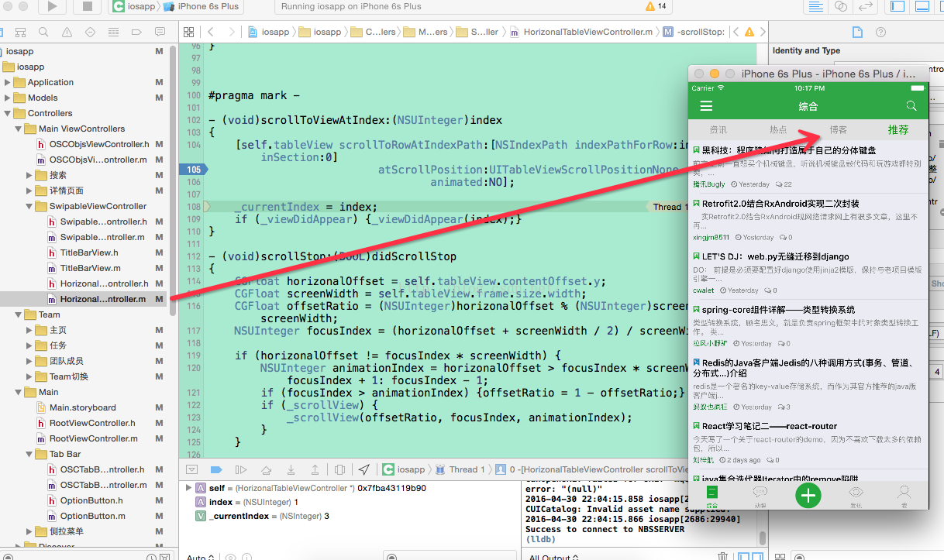Open the debug navigator icon
The width and height of the screenshot is (944, 560).
click(x=113, y=32)
